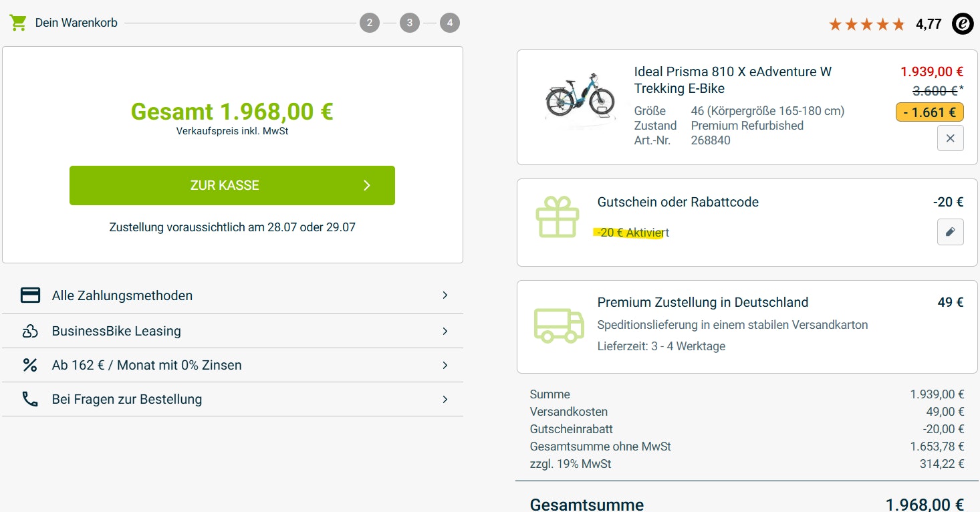Click the percent financing icon

[x=30, y=365]
